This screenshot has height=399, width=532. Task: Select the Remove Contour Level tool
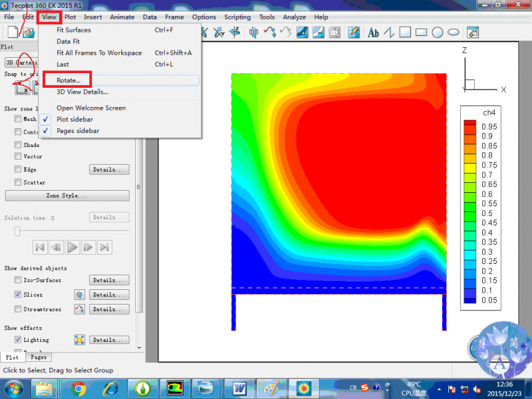pos(319,33)
